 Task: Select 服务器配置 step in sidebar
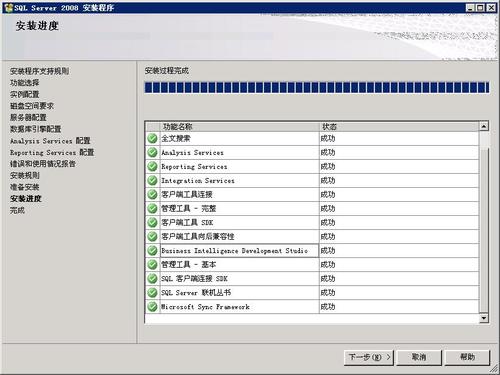point(28,117)
